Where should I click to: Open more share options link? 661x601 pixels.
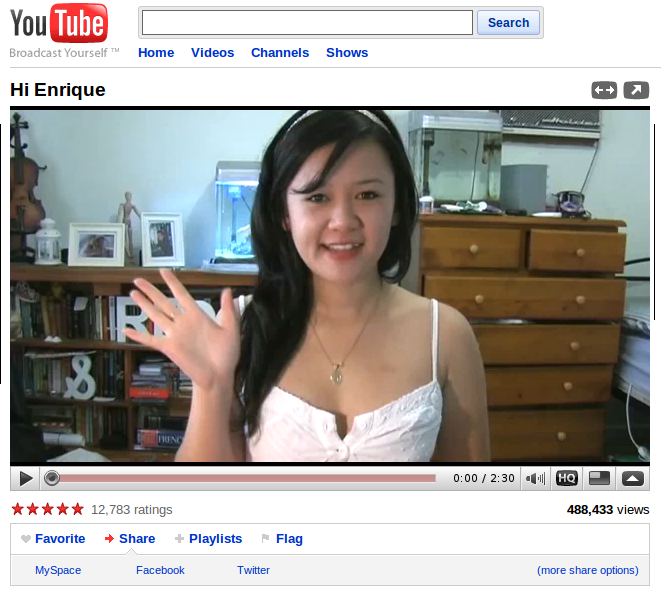(587, 570)
